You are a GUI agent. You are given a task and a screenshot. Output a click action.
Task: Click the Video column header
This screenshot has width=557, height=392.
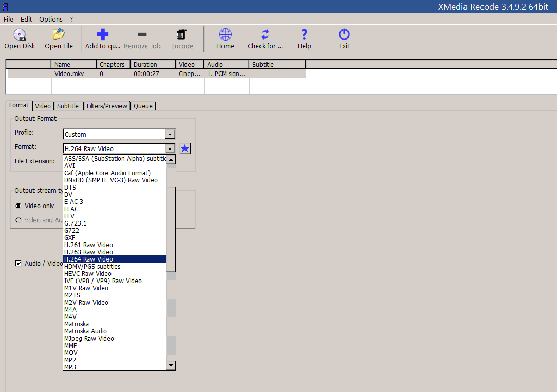coord(190,65)
